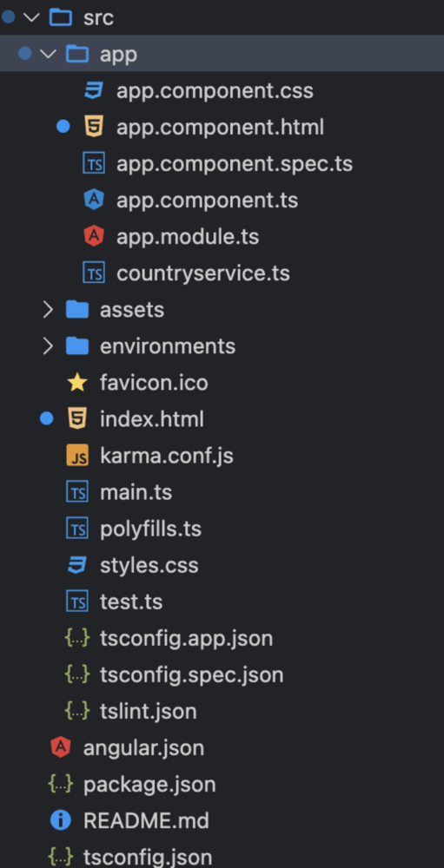Image resolution: width=444 pixels, height=868 pixels.
Task: Open tsconfig.json file
Action: click(148, 858)
